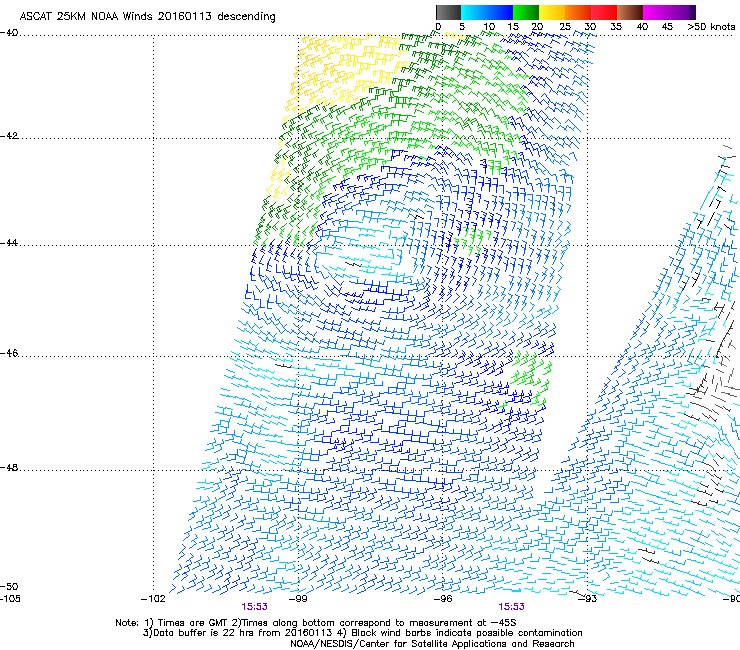Click the '-99' longitude axis label

coord(298,599)
